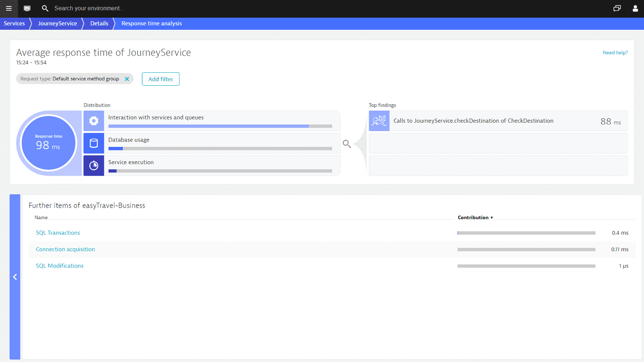The image size is (644, 362).
Task: Click the Interaction with services progress bar
Action: pyautogui.click(x=220, y=126)
